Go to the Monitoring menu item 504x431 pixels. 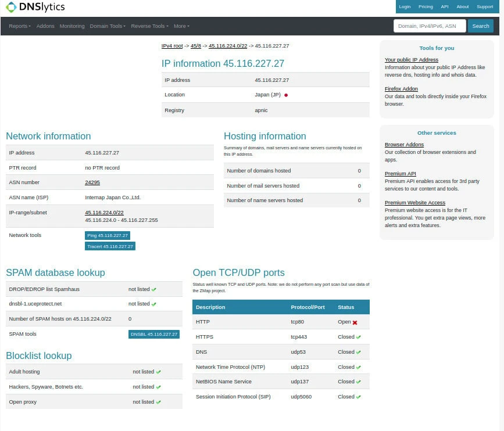point(72,26)
